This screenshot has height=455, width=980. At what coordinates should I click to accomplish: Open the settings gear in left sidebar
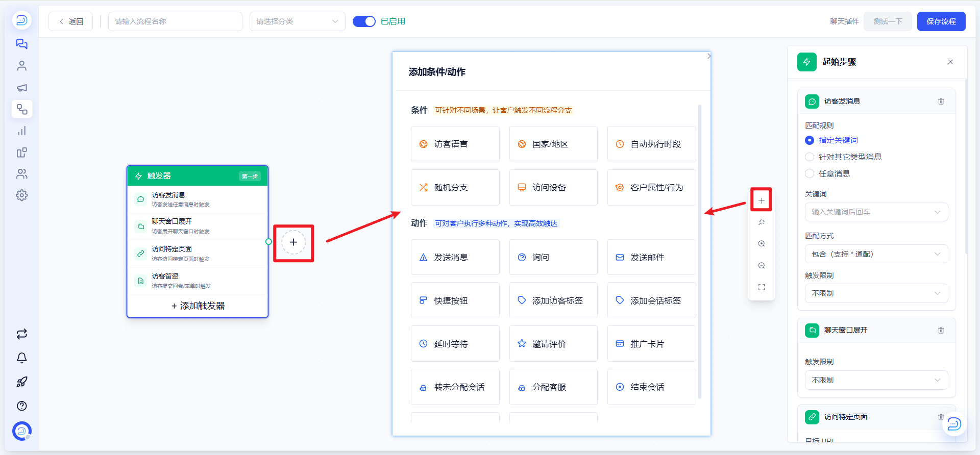tap(21, 195)
